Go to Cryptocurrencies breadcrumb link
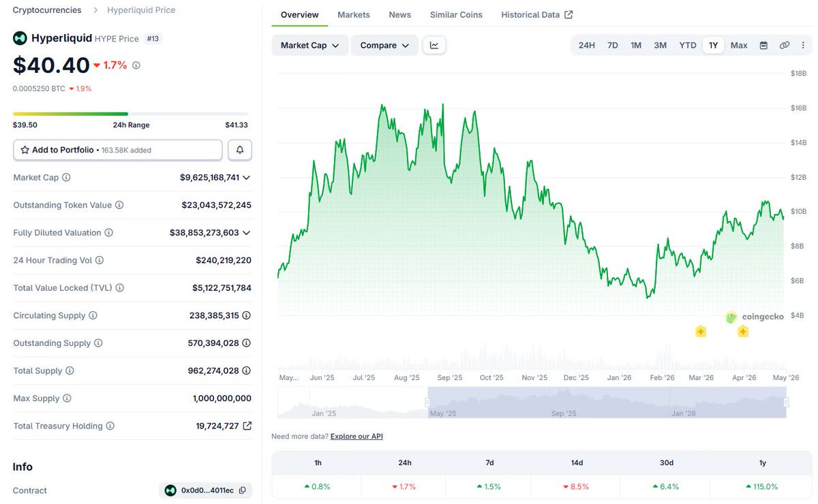 47,10
